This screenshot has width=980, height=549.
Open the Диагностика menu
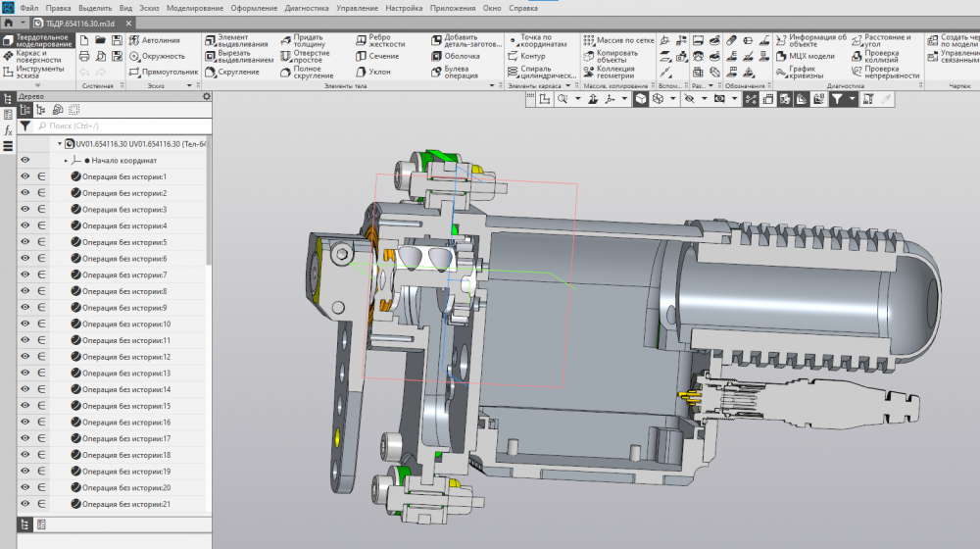pyautogui.click(x=307, y=8)
